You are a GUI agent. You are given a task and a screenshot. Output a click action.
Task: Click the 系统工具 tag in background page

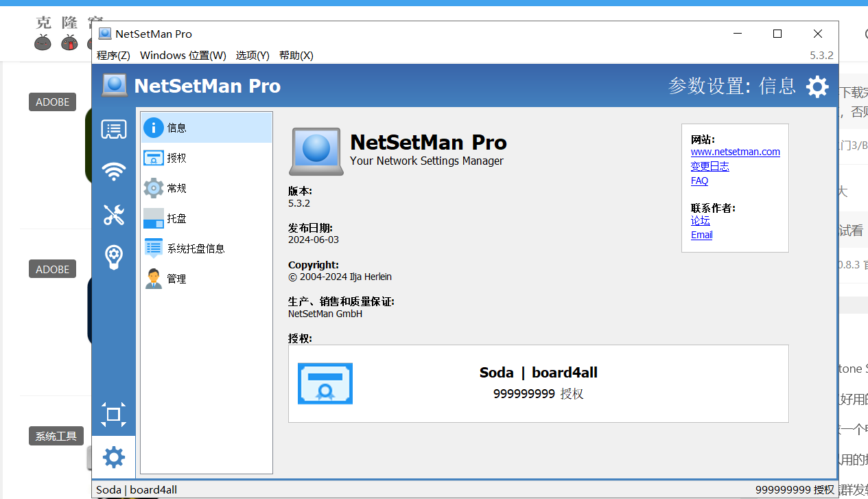click(x=56, y=436)
